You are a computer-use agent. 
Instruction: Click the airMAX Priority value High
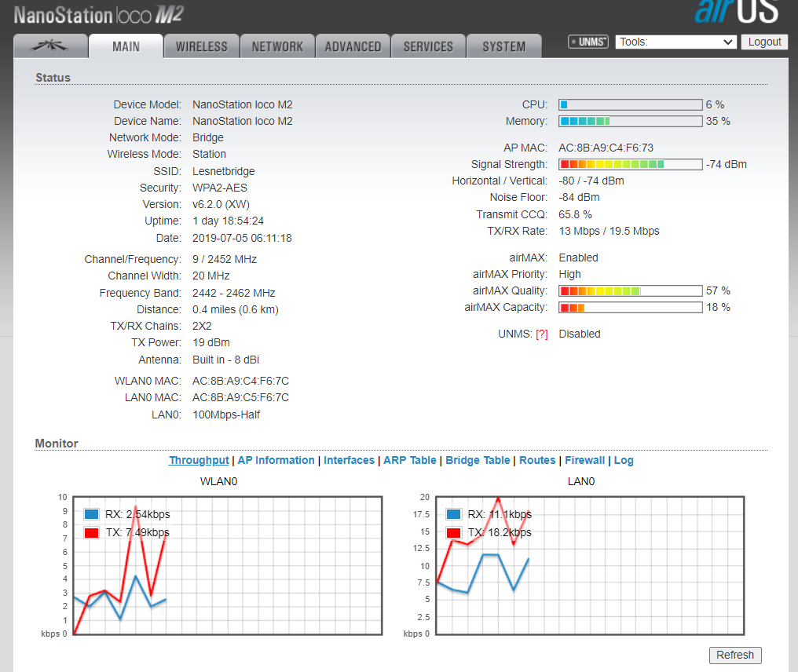pyautogui.click(x=570, y=274)
